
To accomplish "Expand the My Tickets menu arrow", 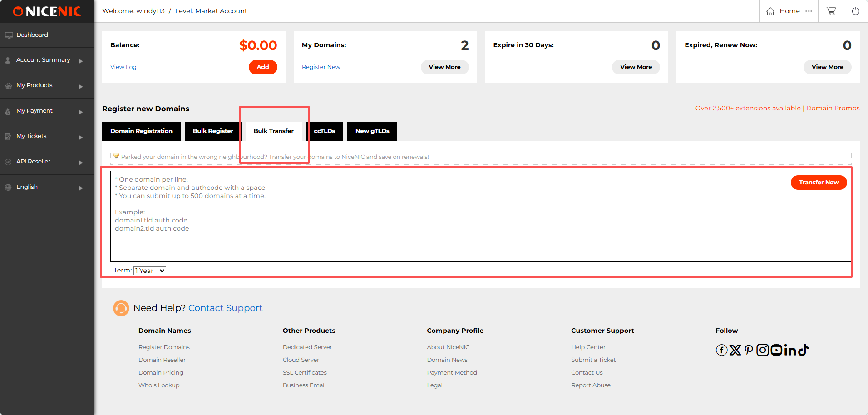I will point(81,137).
